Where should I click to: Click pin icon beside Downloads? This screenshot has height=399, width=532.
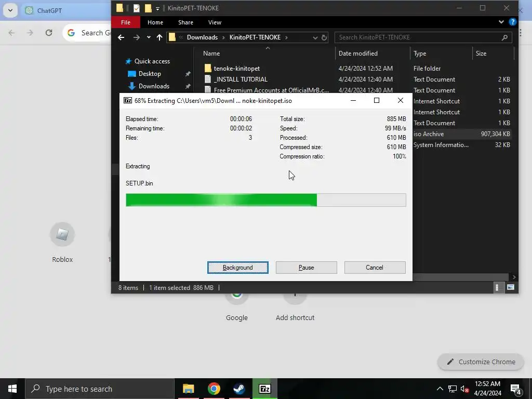pyautogui.click(x=188, y=86)
